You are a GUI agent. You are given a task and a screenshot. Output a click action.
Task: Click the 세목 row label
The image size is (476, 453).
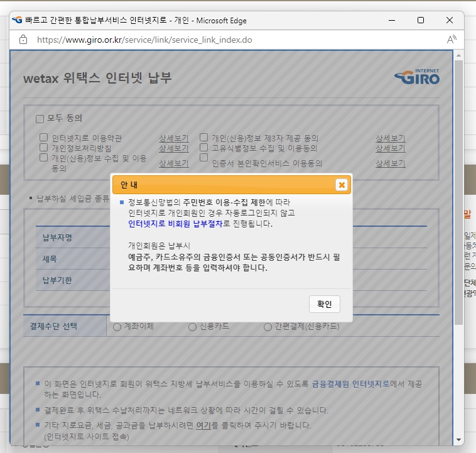50,259
